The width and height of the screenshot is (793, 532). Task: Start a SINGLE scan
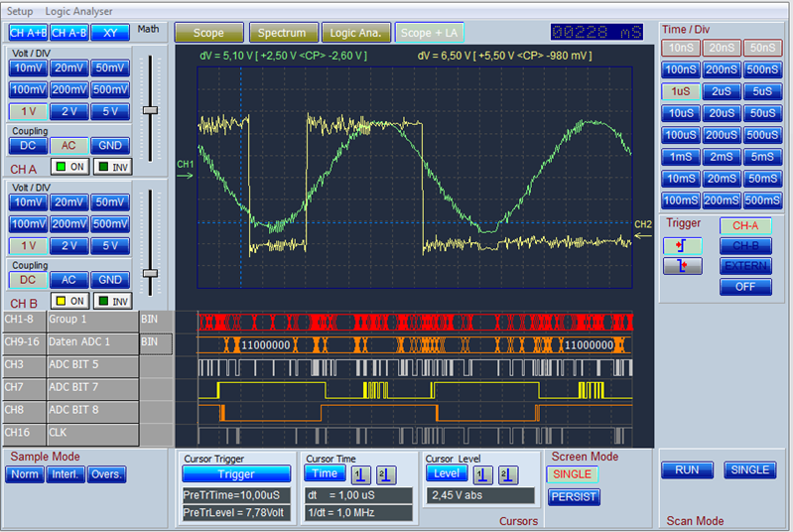pos(750,469)
